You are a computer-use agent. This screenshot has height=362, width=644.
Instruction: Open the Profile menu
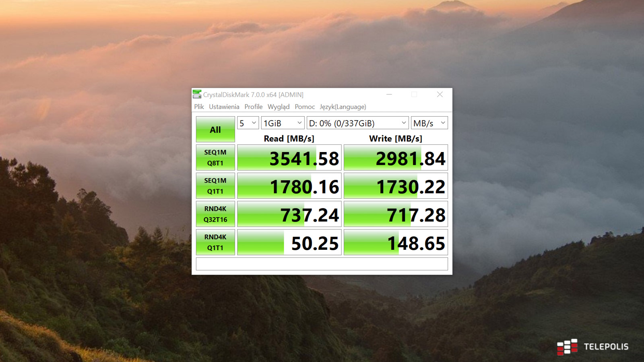click(253, 107)
